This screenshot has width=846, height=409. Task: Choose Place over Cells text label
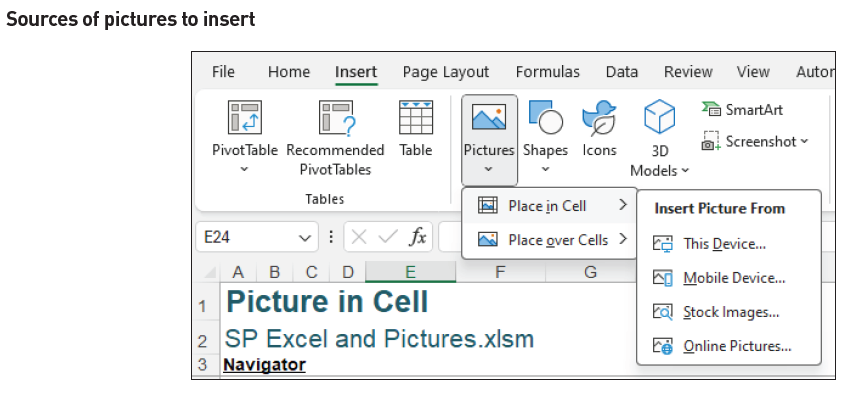pos(558,240)
